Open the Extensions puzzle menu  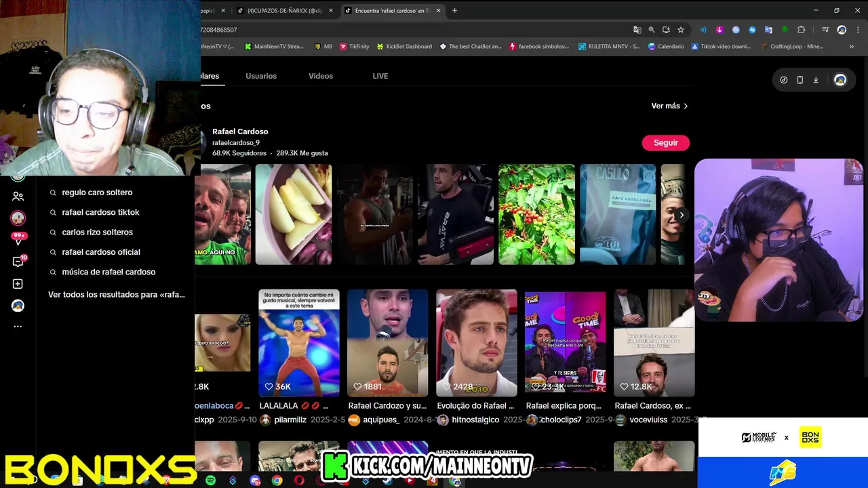pyautogui.click(x=802, y=30)
